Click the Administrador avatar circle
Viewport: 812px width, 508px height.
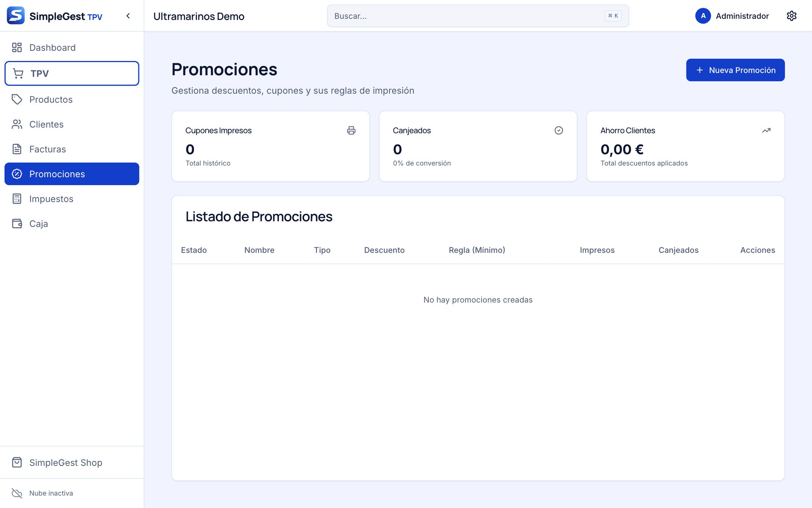pyautogui.click(x=703, y=16)
